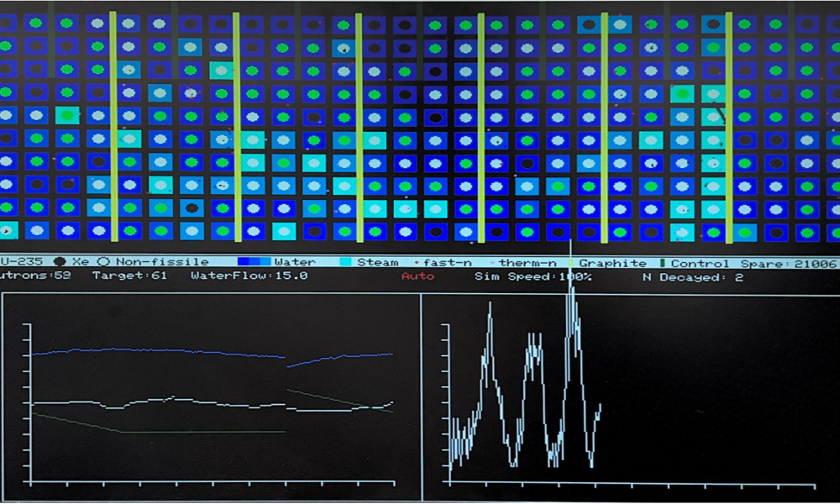This screenshot has height=504, width=840.
Task: Select the leftmost yellow control rod
Action: pos(113,126)
